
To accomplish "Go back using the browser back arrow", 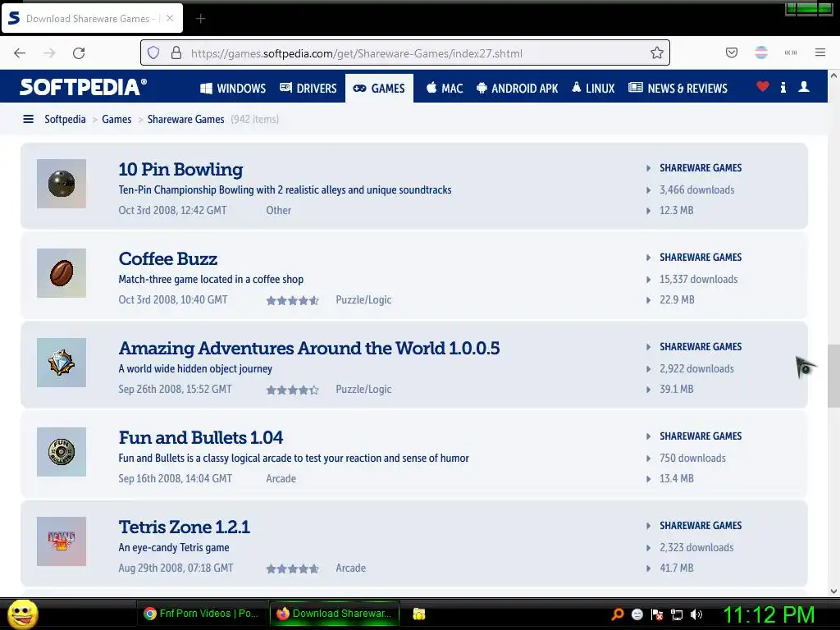I will coord(20,53).
